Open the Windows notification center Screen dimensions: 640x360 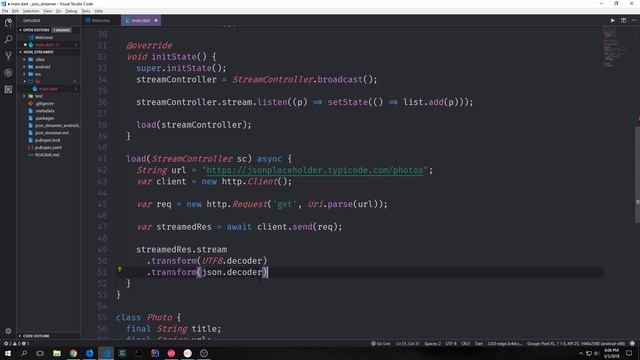(x=629, y=353)
